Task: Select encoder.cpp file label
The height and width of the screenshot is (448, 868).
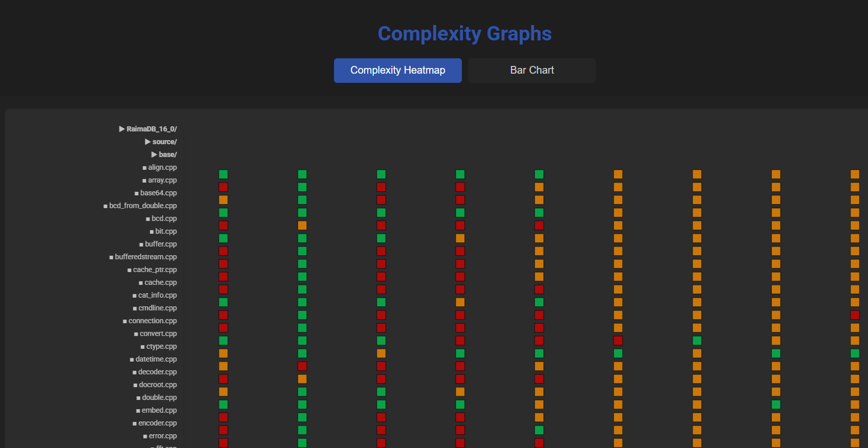Action: point(154,423)
